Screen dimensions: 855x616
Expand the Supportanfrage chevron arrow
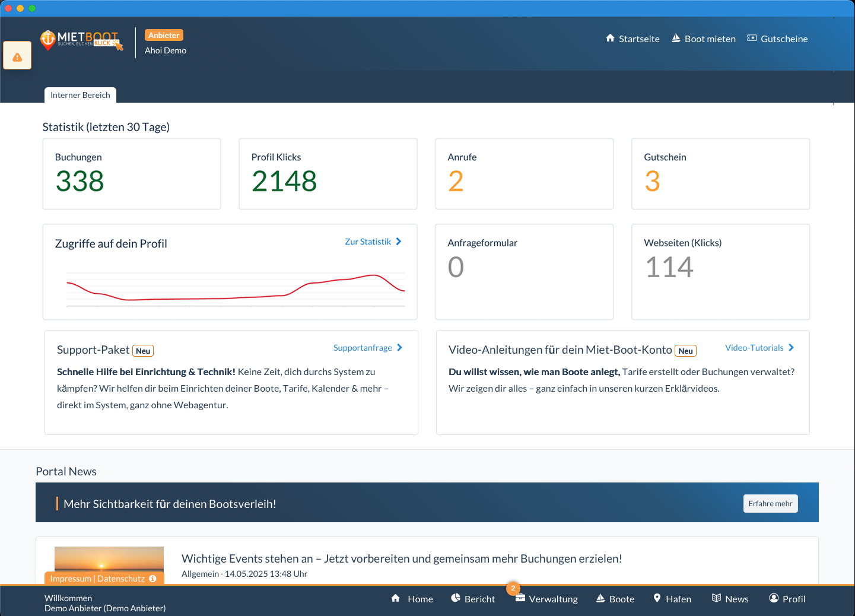click(399, 348)
